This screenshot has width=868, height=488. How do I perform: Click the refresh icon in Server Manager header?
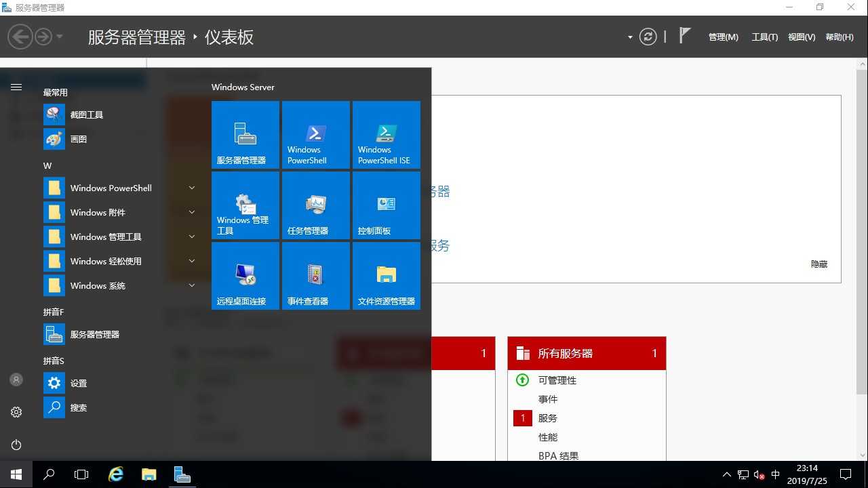tap(648, 37)
